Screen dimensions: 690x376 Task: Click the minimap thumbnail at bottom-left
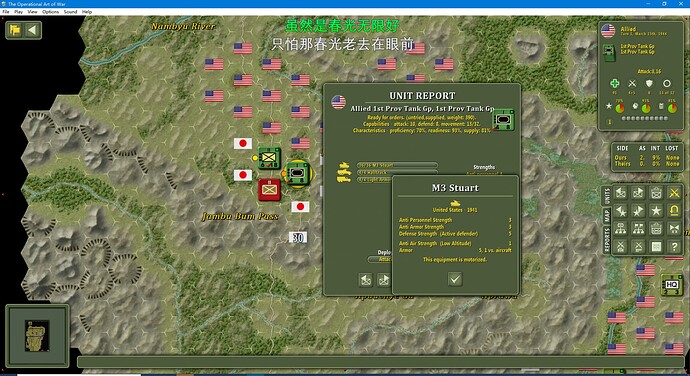click(x=37, y=336)
